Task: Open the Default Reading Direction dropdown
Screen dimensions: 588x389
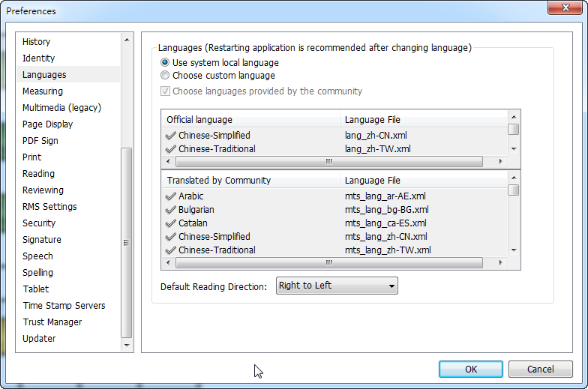Action: pos(337,286)
